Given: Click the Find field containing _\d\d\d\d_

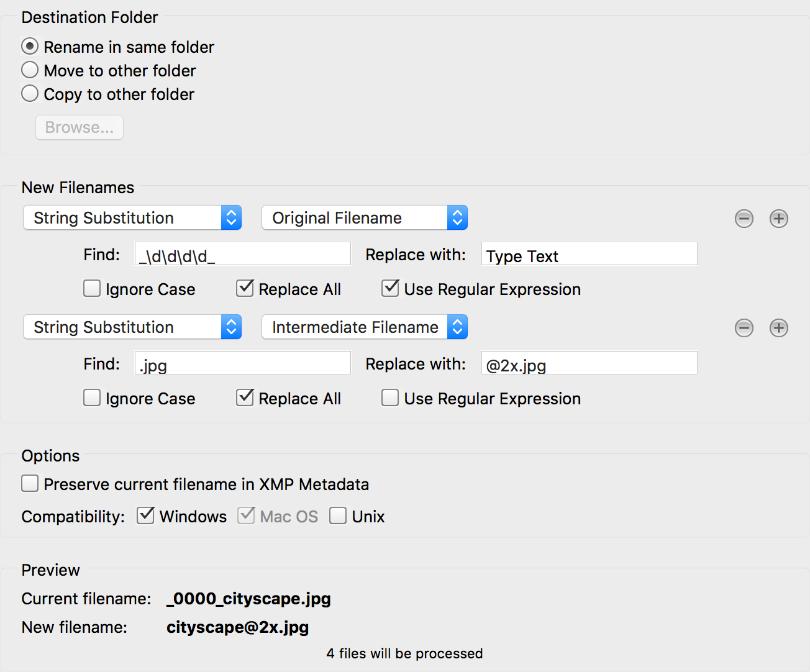Looking at the screenshot, I should click(x=242, y=253).
